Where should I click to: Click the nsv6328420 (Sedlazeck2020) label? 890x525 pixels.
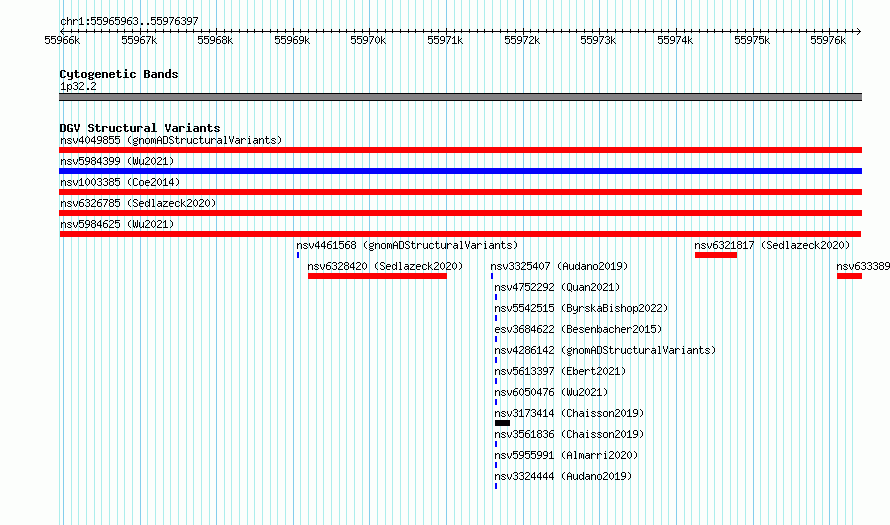(x=385, y=266)
